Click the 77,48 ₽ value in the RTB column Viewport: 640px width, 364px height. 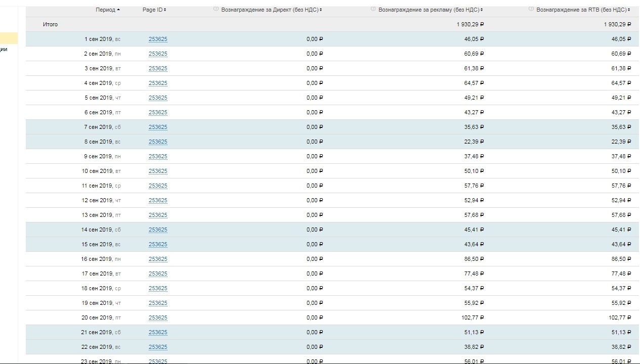622,274
